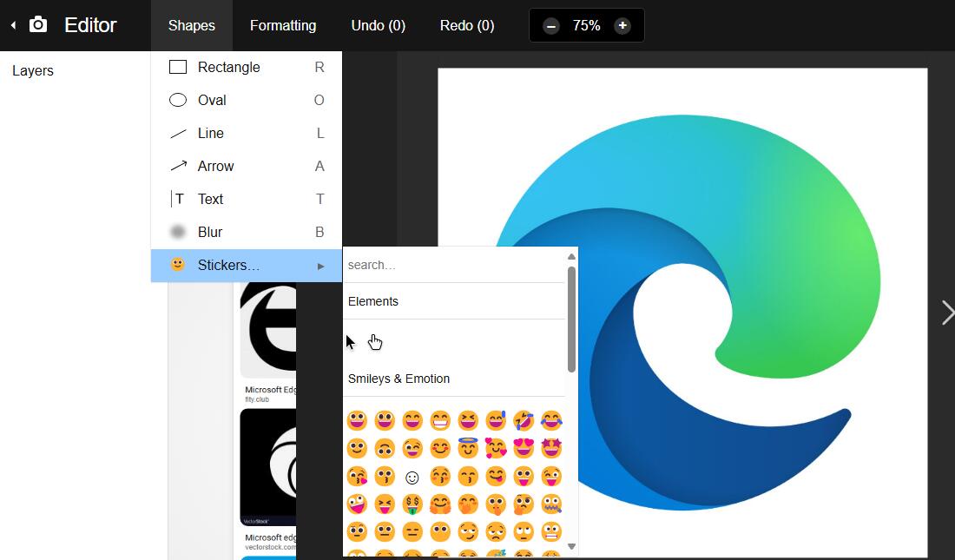This screenshot has height=560, width=955.
Task: Pick the rolling-on-floor laughing emoji sticker
Action: tap(524, 421)
